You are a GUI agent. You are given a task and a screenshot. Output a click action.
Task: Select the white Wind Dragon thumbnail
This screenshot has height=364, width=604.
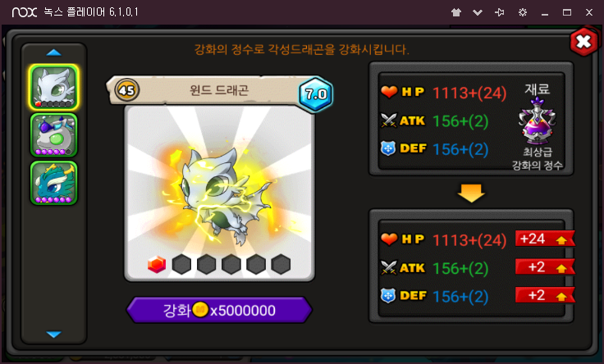coord(54,87)
